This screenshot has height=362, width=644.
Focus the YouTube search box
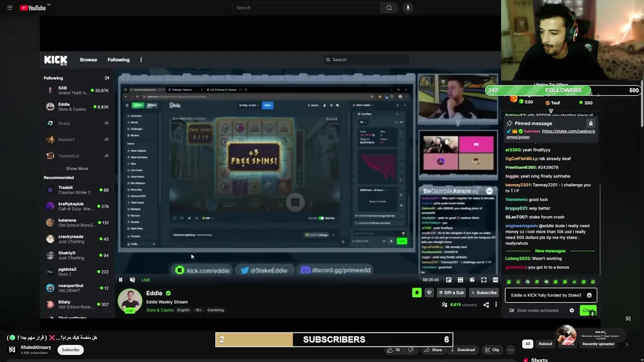[306, 8]
